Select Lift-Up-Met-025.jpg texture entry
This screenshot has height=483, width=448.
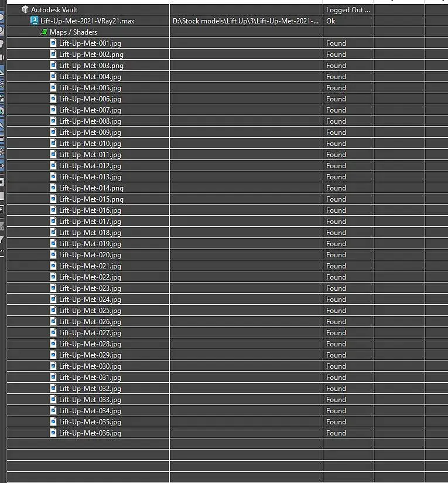(x=90, y=311)
